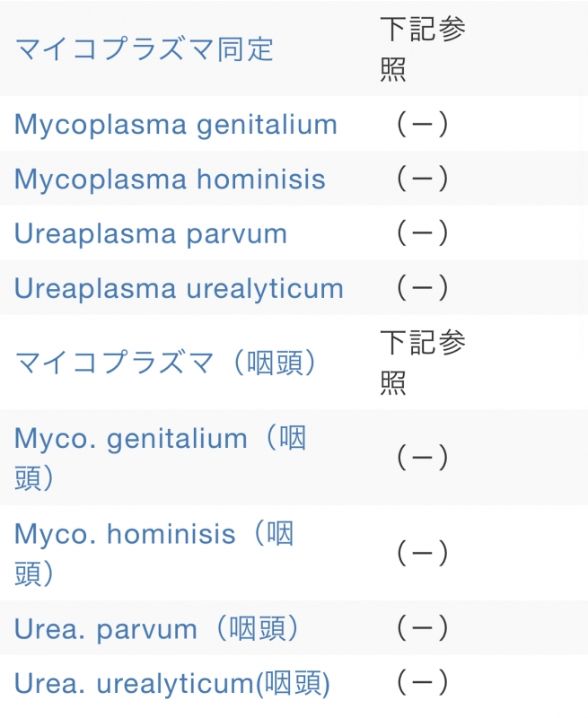The image size is (588, 718).
Task: Open the Ureaplasma parvum entry
Action: (151, 233)
